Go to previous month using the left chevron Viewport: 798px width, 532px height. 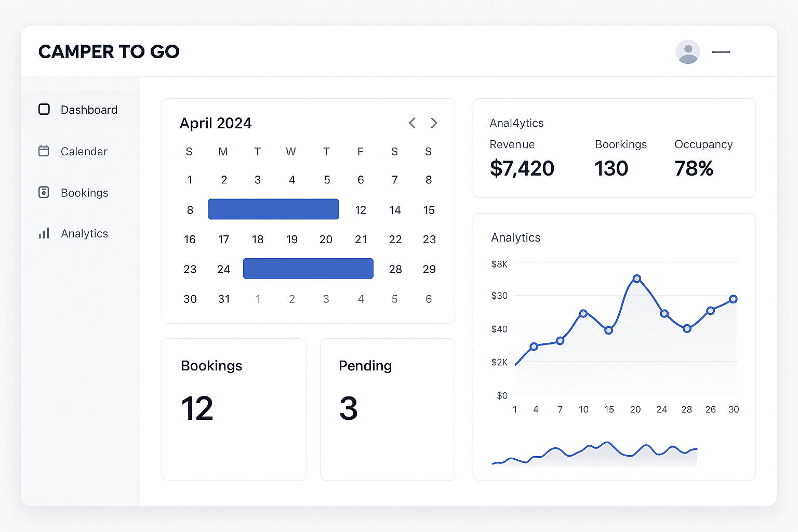[x=412, y=123]
